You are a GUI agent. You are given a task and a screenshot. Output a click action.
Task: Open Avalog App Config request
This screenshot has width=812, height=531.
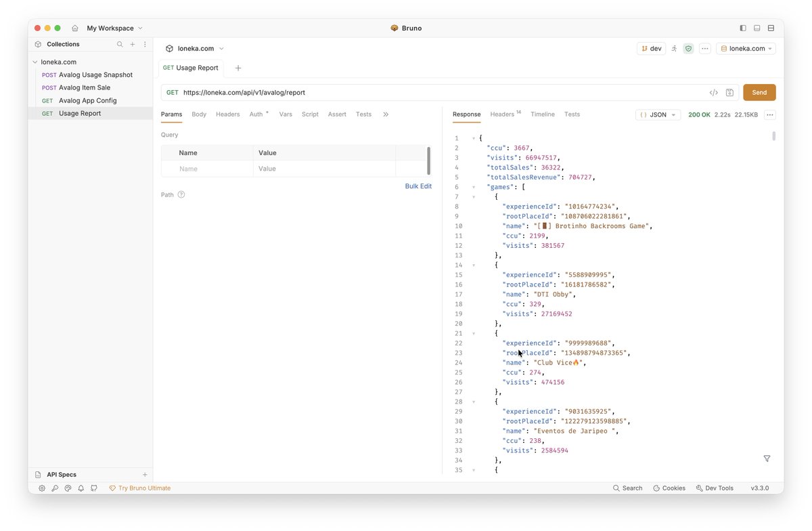pos(91,101)
